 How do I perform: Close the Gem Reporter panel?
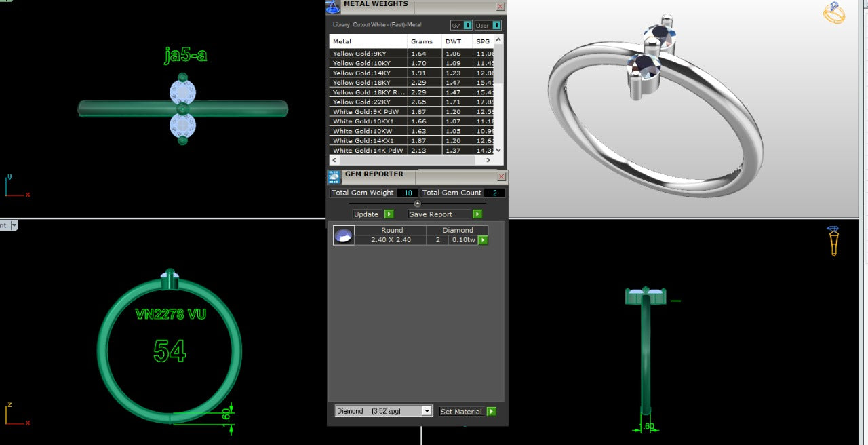(502, 176)
